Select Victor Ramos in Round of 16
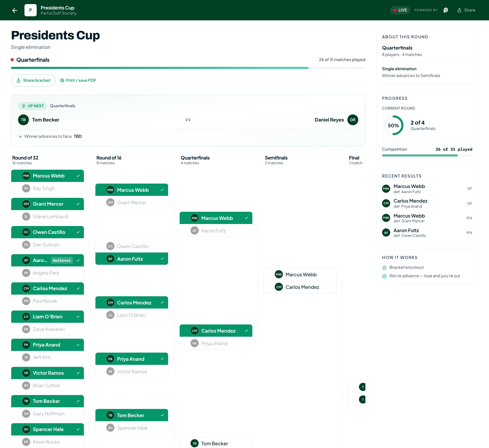The width and height of the screenshot is (489, 448). [132, 371]
